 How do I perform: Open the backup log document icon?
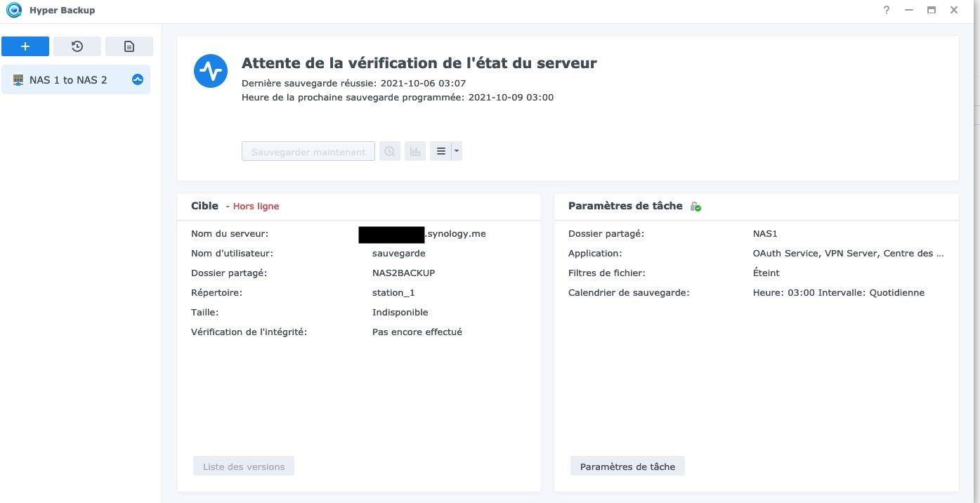click(129, 46)
